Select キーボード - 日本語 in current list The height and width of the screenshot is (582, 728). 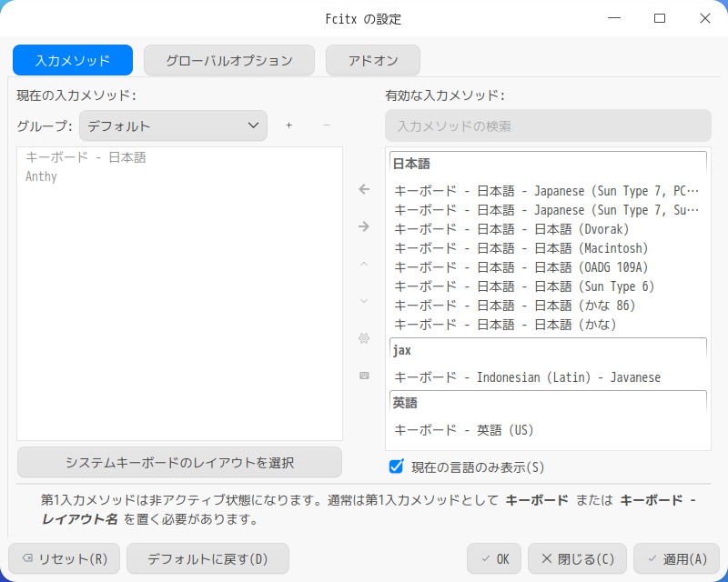click(x=179, y=157)
